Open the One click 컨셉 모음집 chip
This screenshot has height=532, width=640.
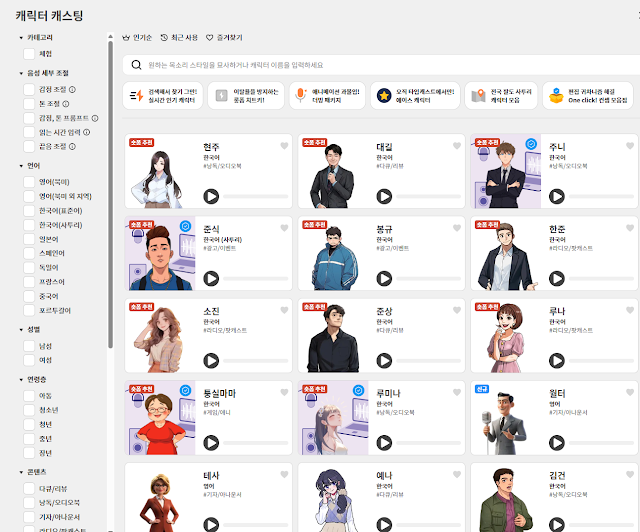click(588, 96)
